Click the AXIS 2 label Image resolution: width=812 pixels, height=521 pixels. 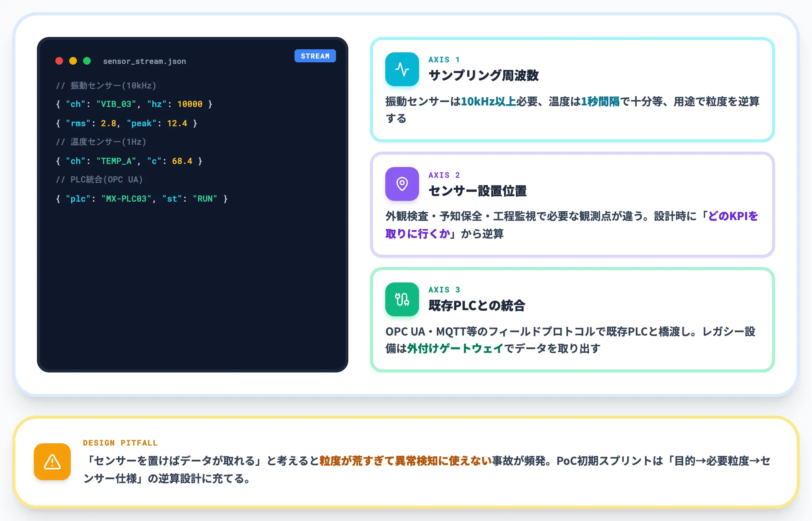[444, 175]
